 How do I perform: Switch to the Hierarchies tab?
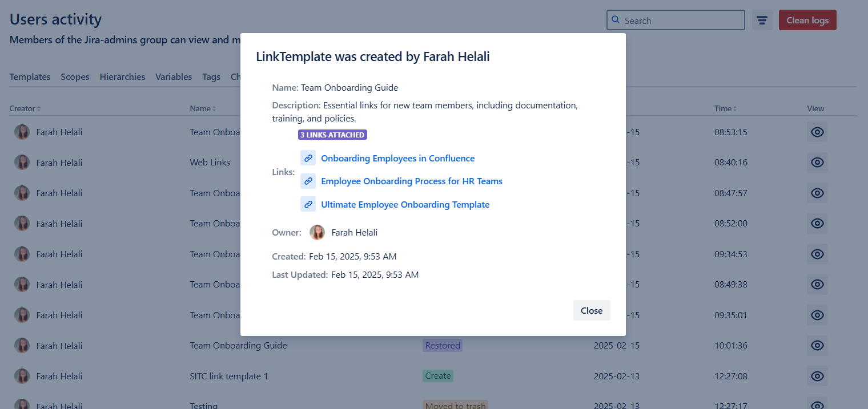pos(122,77)
